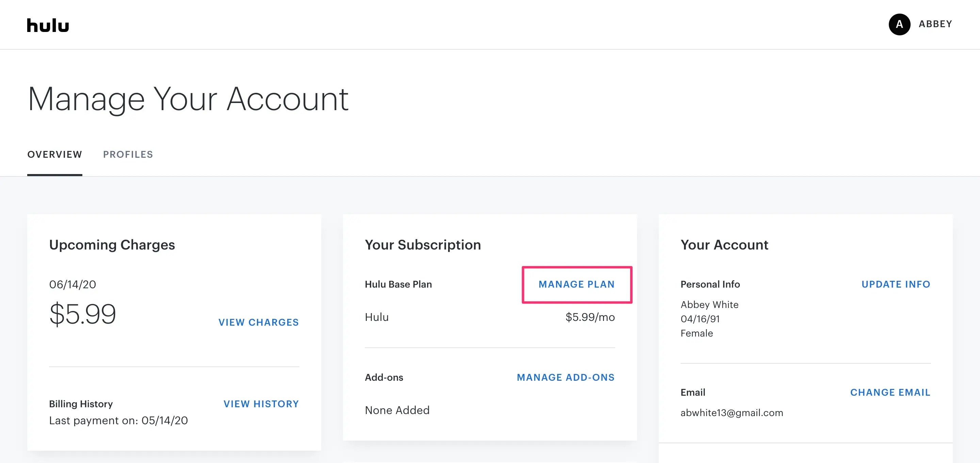
Task: Click the Your Account heading
Action: pos(724,245)
